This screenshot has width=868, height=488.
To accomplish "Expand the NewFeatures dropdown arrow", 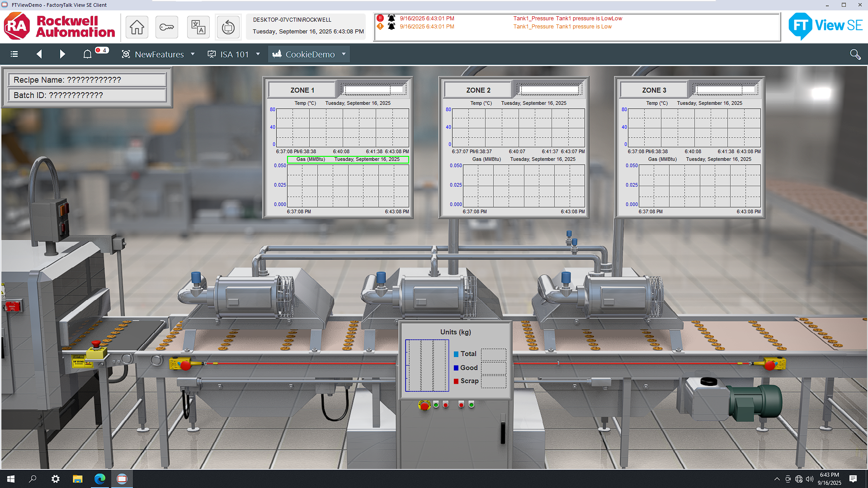I will (x=193, y=54).
